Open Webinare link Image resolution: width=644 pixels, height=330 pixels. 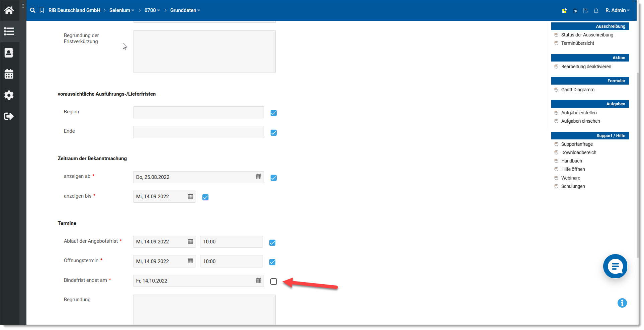[571, 178]
